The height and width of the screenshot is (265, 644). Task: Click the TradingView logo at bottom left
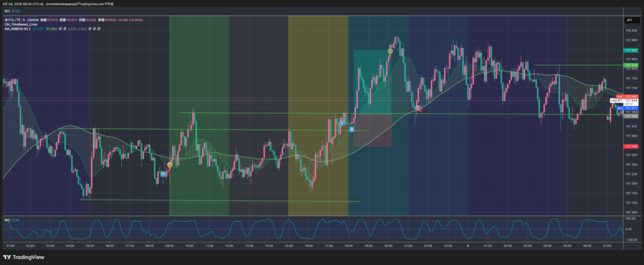[x=23, y=257]
